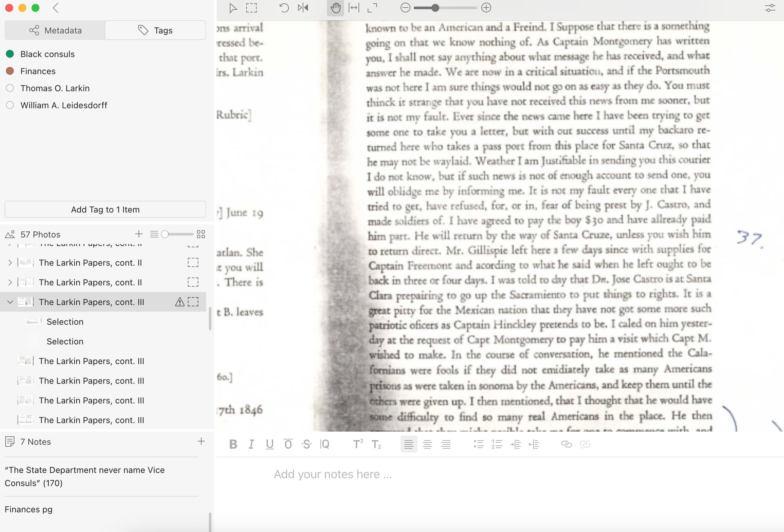Image resolution: width=784 pixels, height=532 pixels.
Task: Adjust the thumbnail size slider
Action: (x=177, y=234)
